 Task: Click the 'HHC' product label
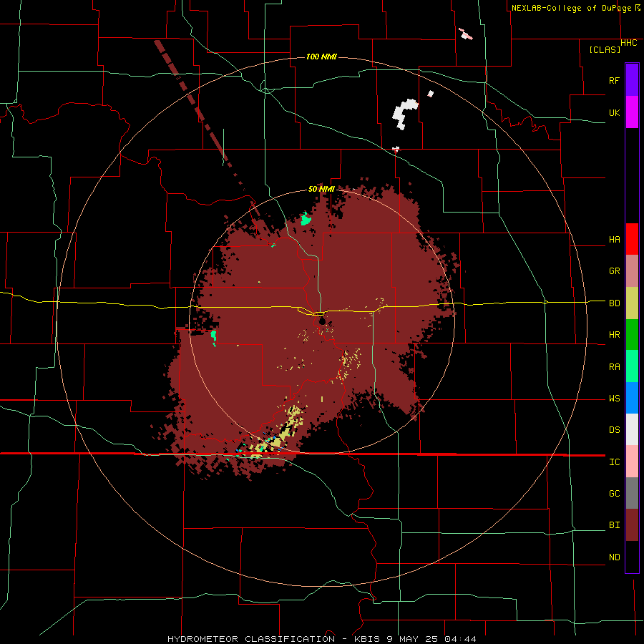(x=629, y=43)
